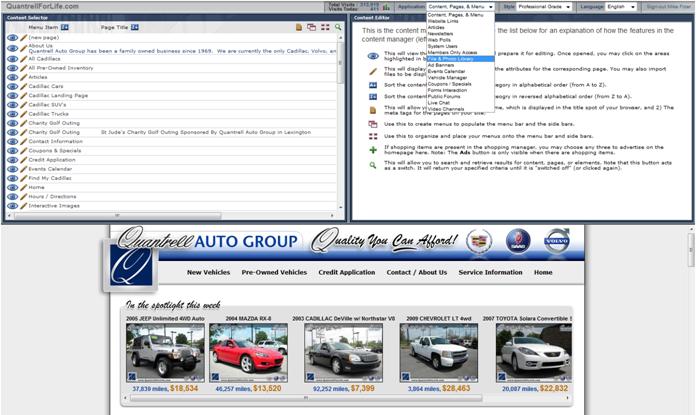Click pencil icon for About Us row

pos(24,48)
